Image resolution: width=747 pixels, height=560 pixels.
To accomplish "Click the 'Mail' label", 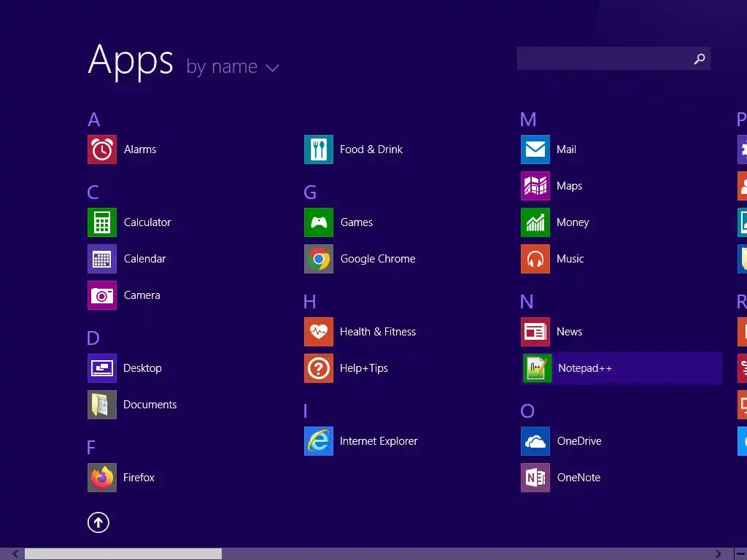I will coord(566,149).
